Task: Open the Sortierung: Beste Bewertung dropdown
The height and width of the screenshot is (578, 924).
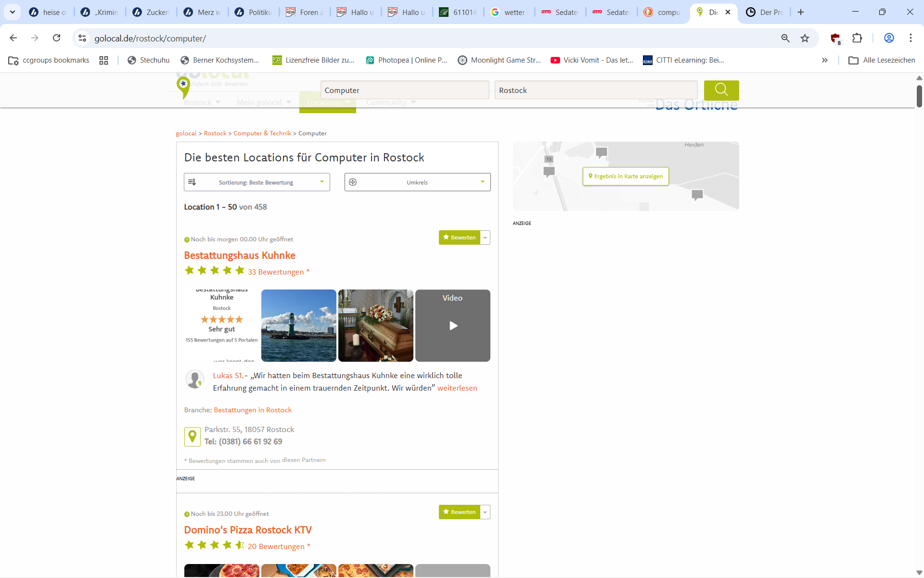Action: [x=257, y=182]
